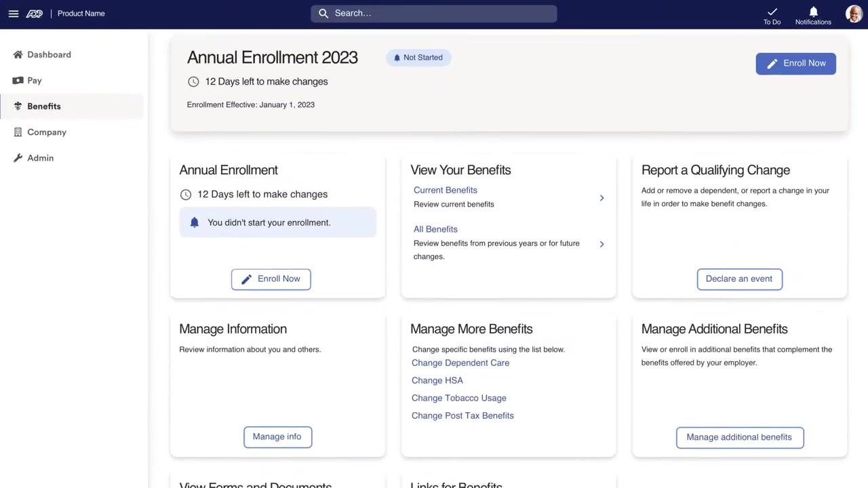The height and width of the screenshot is (488, 868).
Task: Open the All Benefits link
Action: click(435, 230)
